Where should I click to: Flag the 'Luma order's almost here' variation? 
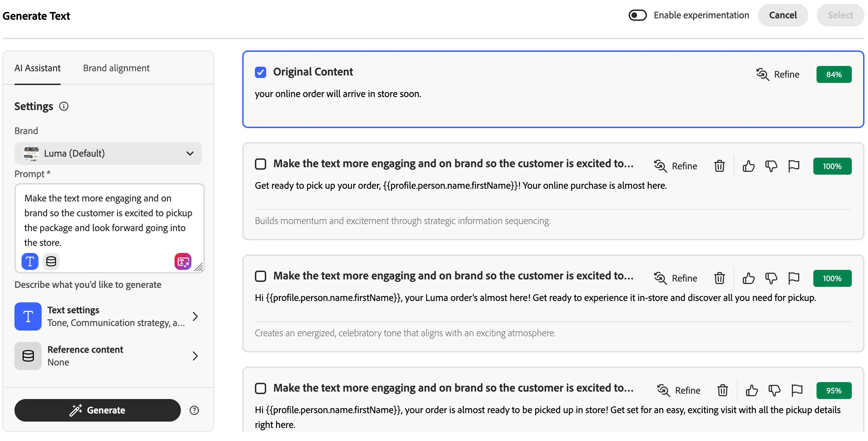(x=794, y=278)
